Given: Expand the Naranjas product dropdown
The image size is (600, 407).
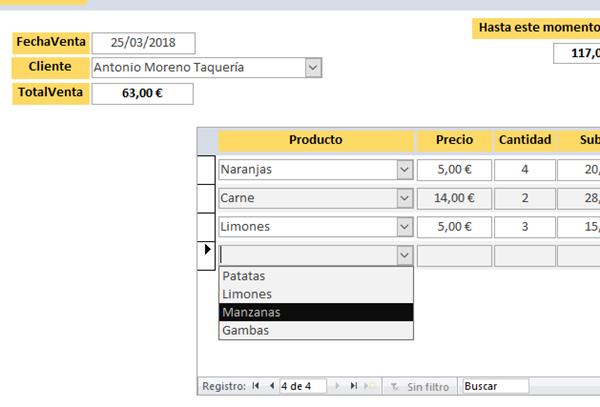Looking at the screenshot, I should (x=404, y=170).
